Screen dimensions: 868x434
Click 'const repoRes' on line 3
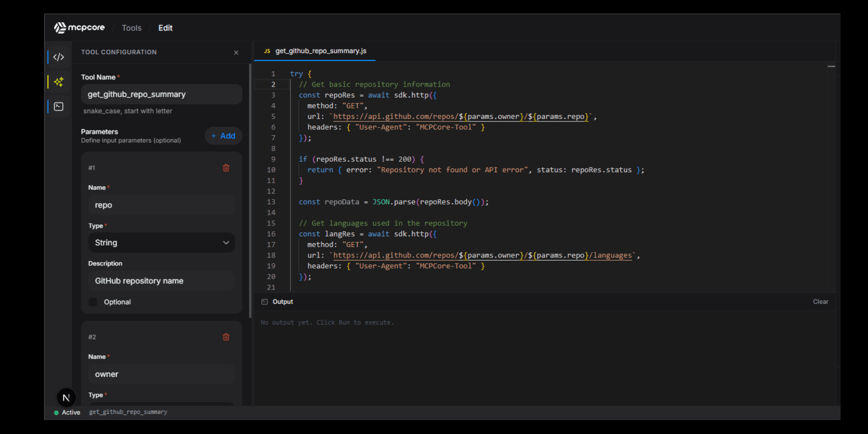point(327,95)
